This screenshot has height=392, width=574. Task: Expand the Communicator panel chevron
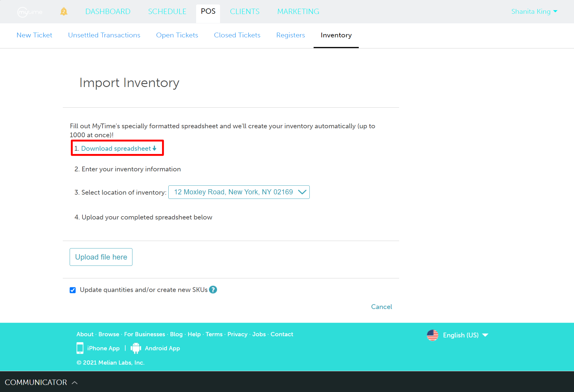(x=75, y=382)
